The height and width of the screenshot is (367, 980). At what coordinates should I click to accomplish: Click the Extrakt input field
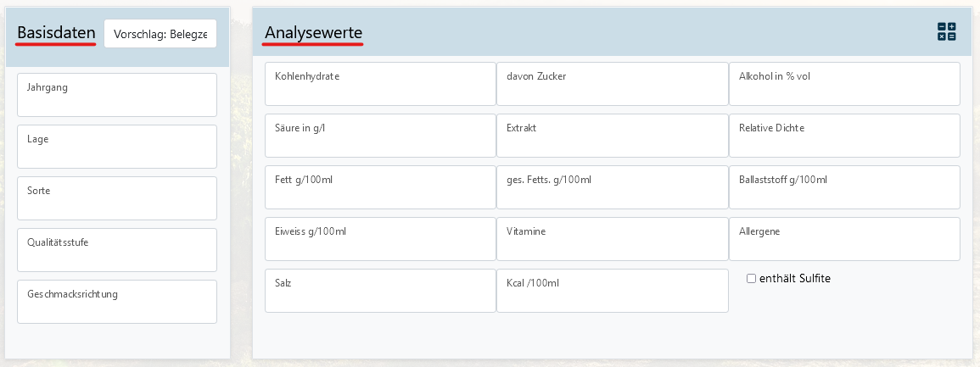coord(612,136)
